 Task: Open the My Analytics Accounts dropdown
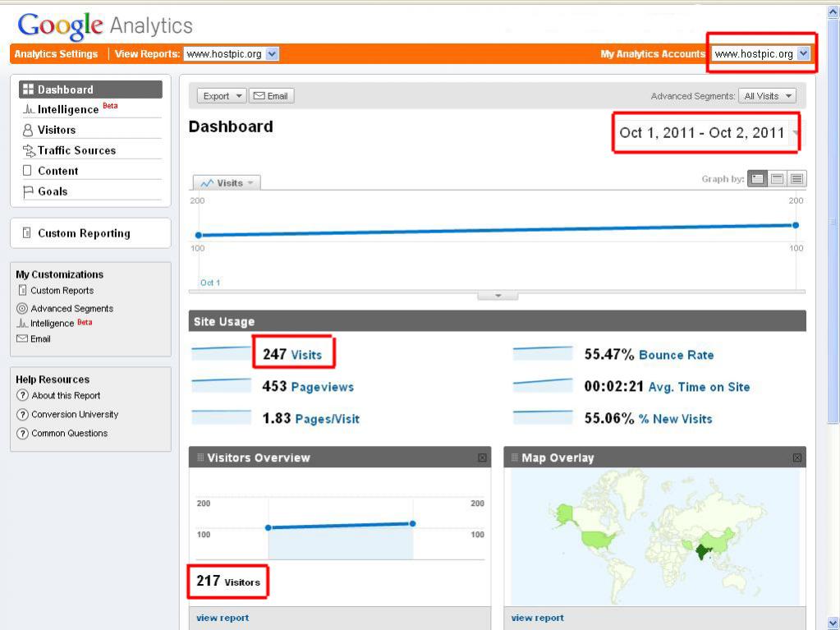click(760, 53)
